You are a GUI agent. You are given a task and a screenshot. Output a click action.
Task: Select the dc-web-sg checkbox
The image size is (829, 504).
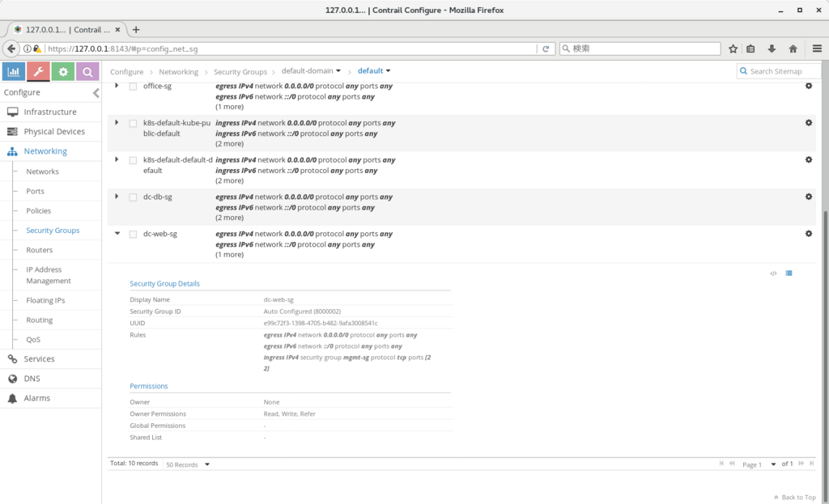click(x=134, y=234)
